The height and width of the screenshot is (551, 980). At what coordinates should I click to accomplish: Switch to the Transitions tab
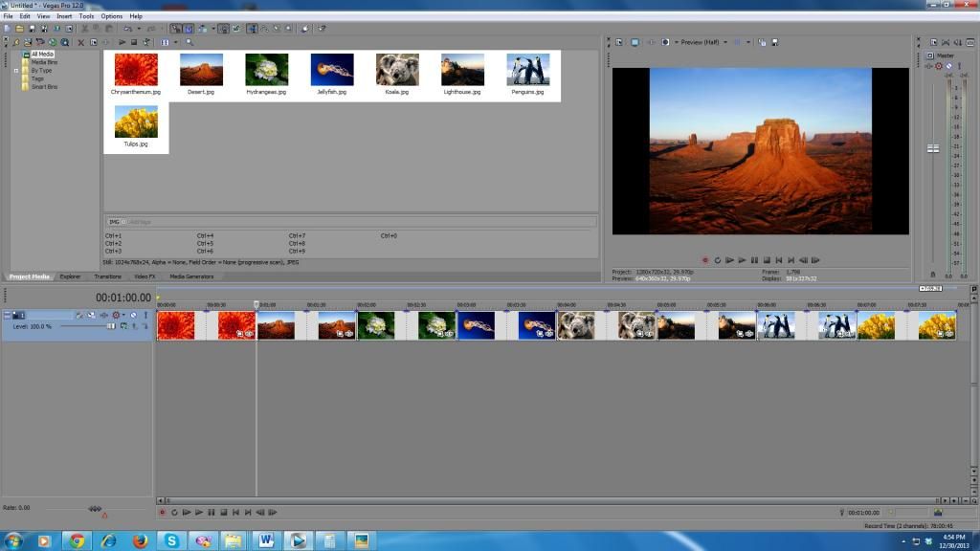(107, 276)
